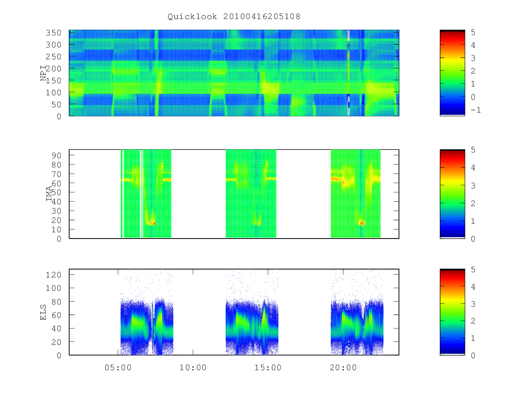Click the Quicklook 20100416205108 plot title
Screen dimensions: 532x399
coord(234,17)
